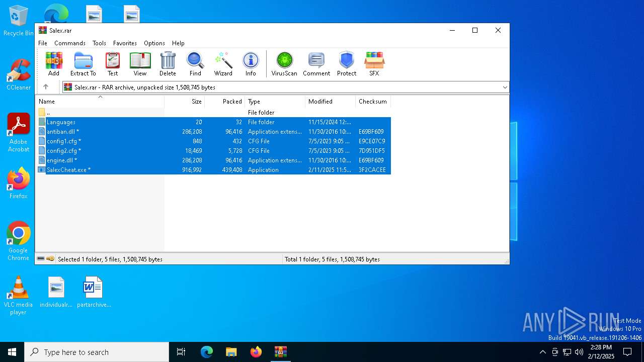Click the 7D951DF5 checksum cell
The width and height of the screenshot is (644, 362).
(x=372, y=151)
